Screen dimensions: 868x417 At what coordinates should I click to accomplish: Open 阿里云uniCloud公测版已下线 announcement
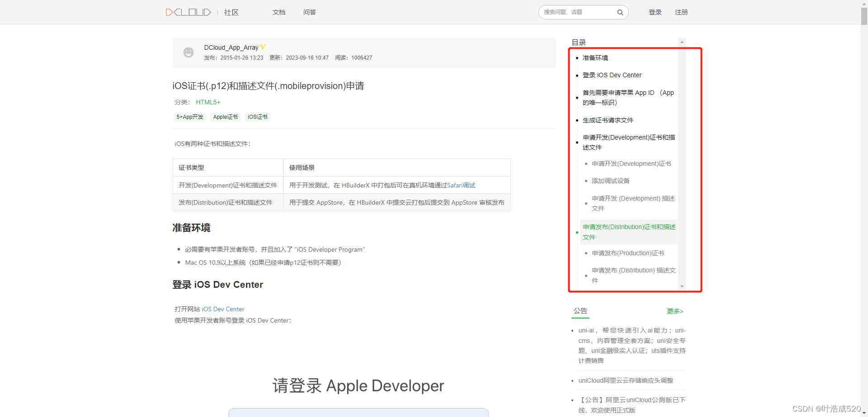point(632,405)
